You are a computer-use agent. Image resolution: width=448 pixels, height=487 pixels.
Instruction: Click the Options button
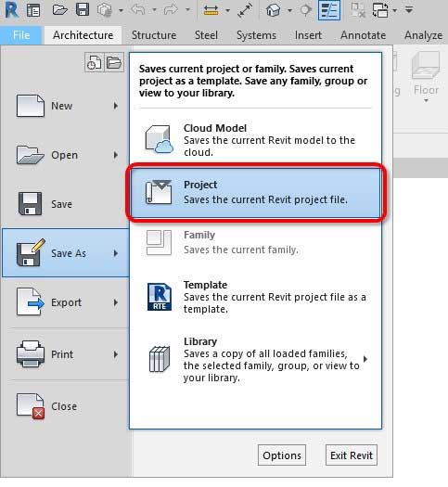point(282,455)
